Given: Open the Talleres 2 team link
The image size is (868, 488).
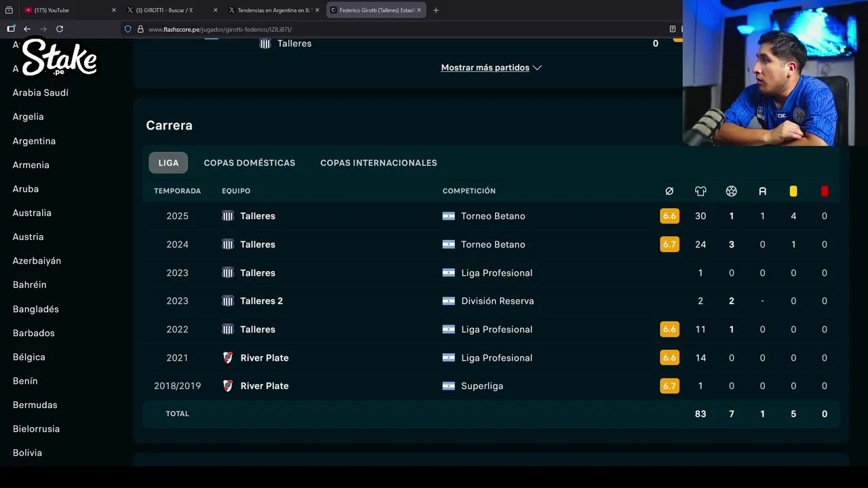Looking at the screenshot, I should [261, 301].
